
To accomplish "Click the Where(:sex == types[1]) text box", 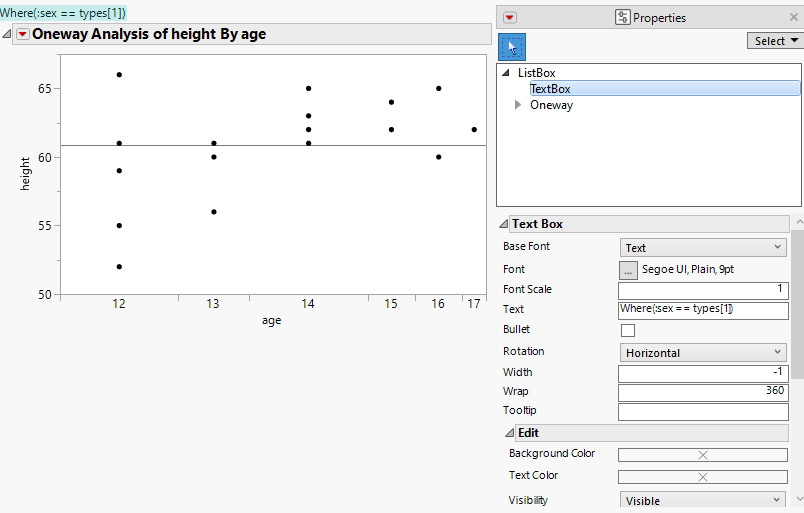I will (x=63, y=12).
